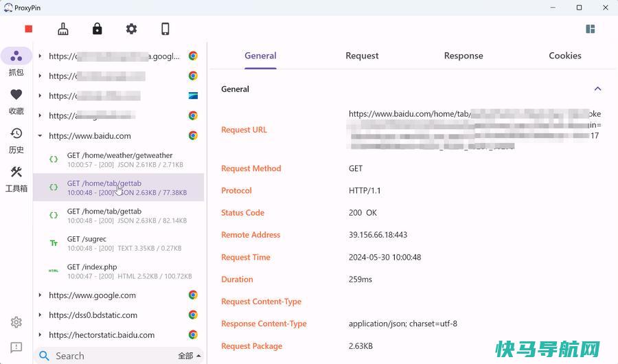This screenshot has height=364, width=618.
Task: Click the status code 200 OK
Action: 363,213
